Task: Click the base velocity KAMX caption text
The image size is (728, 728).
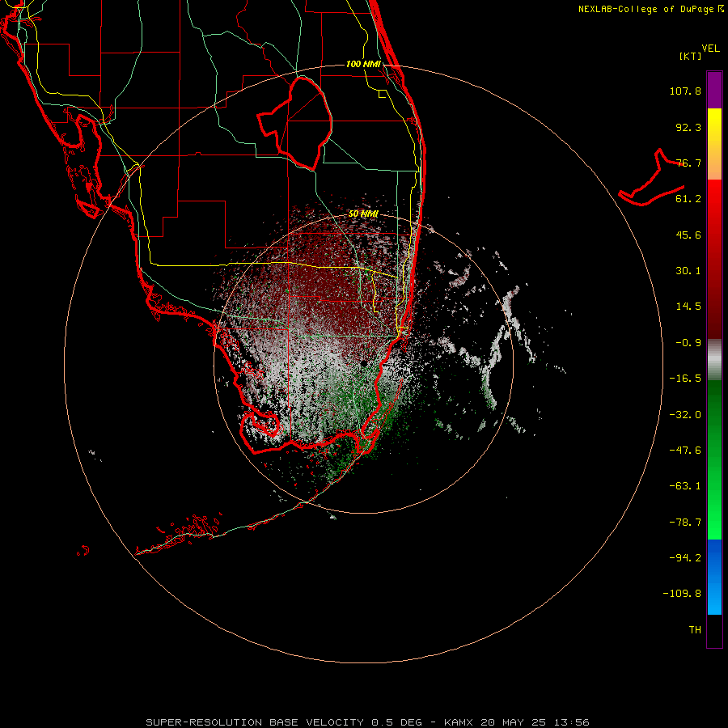Action: (x=367, y=722)
